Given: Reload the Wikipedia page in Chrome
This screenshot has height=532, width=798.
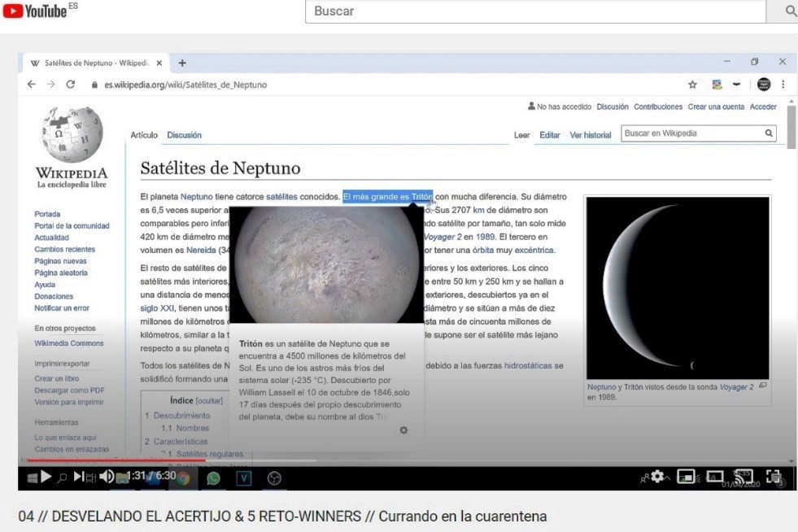Looking at the screenshot, I should 71,85.
